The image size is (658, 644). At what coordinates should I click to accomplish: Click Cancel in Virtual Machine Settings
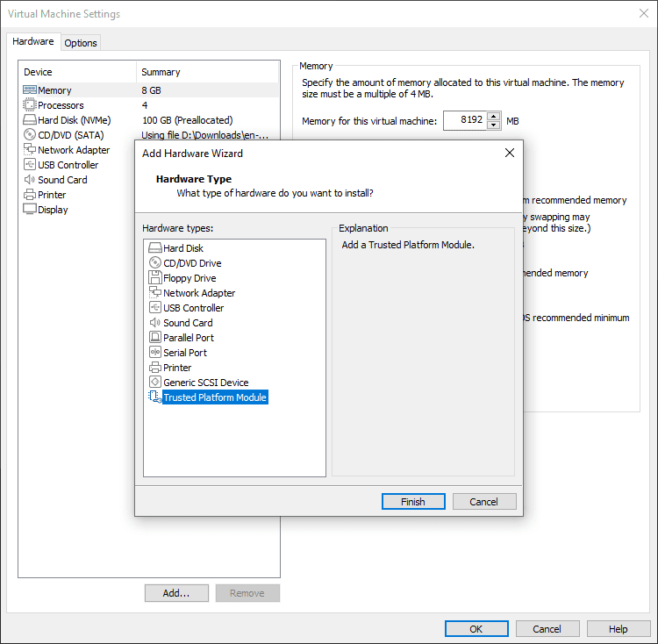(x=547, y=628)
